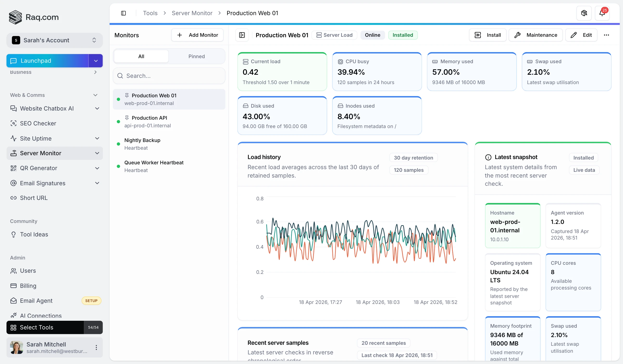
Task: Select the Short URL tool
Action: pyautogui.click(x=34, y=198)
